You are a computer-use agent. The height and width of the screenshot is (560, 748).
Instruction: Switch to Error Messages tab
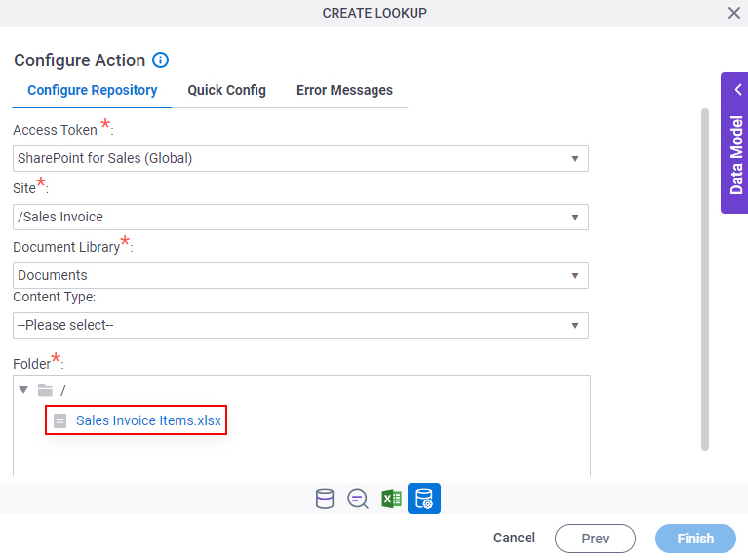[344, 90]
